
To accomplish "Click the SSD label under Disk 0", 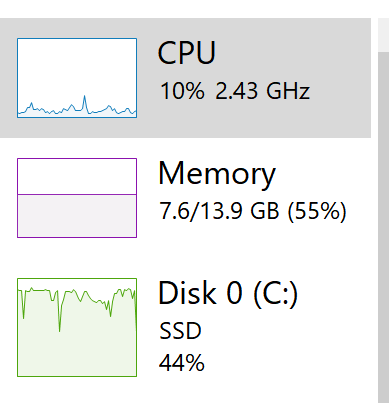I will (x=180, y=331).
